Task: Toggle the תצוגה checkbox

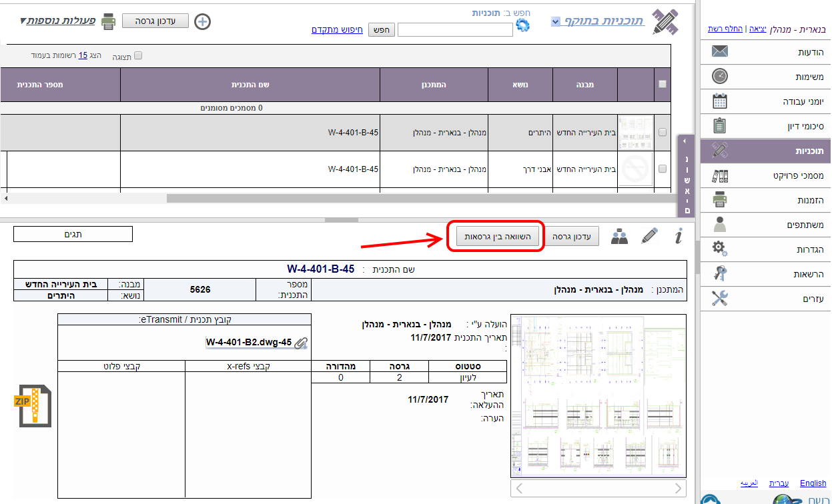Action: click(x=138, y=56)
